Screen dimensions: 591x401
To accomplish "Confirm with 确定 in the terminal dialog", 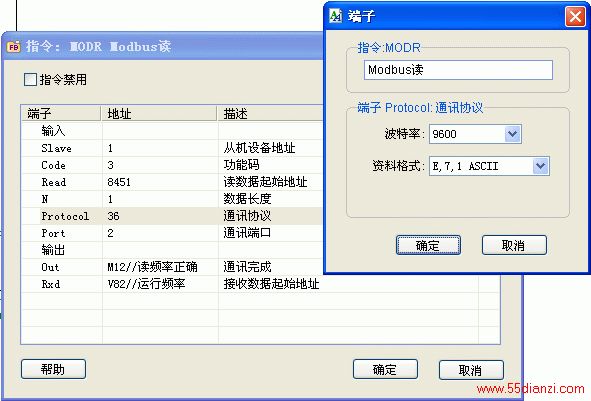I will pos(428,245).
